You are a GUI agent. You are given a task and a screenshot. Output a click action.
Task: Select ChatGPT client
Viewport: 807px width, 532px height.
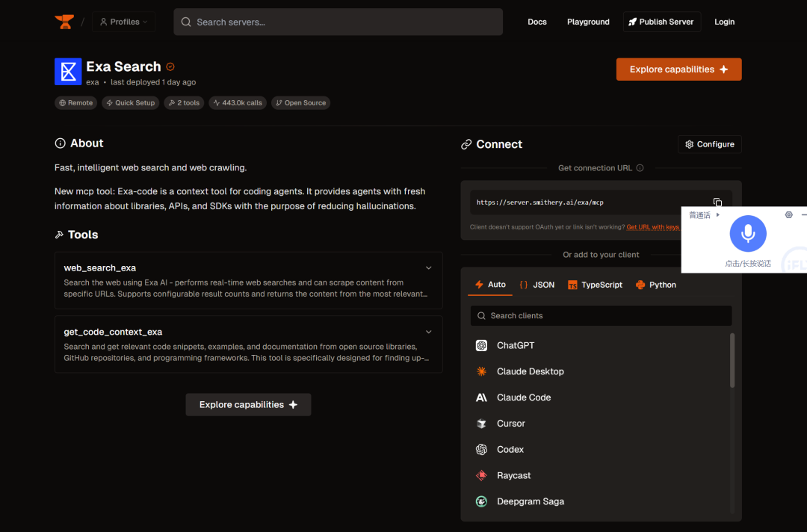click(600, 346)
